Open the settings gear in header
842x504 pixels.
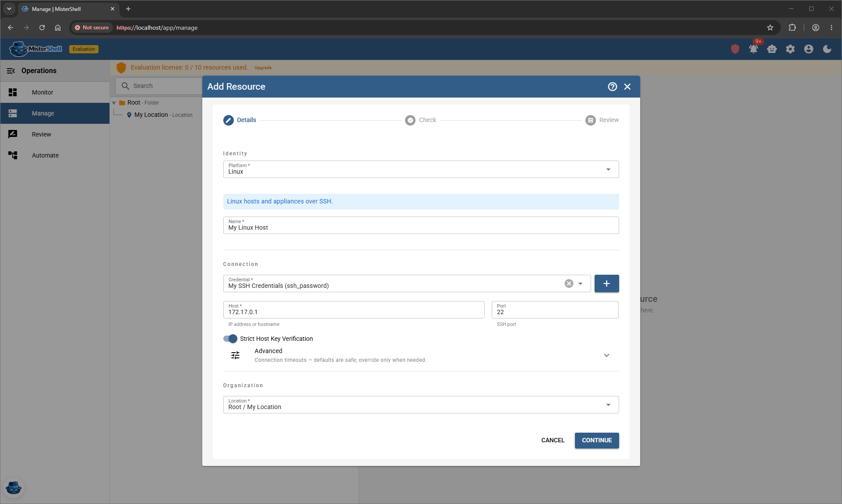point(790,49)
